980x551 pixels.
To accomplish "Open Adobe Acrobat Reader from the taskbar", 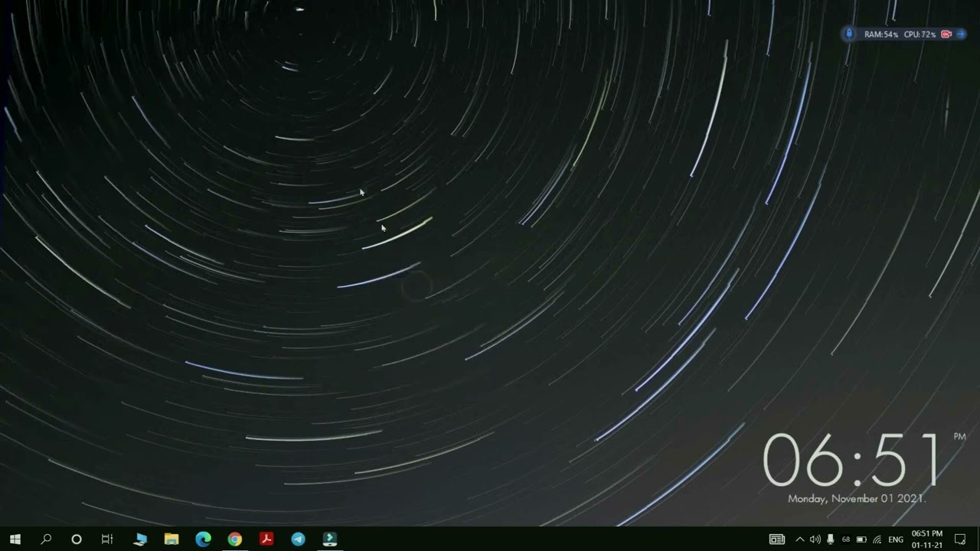I will tap(266, 540).
